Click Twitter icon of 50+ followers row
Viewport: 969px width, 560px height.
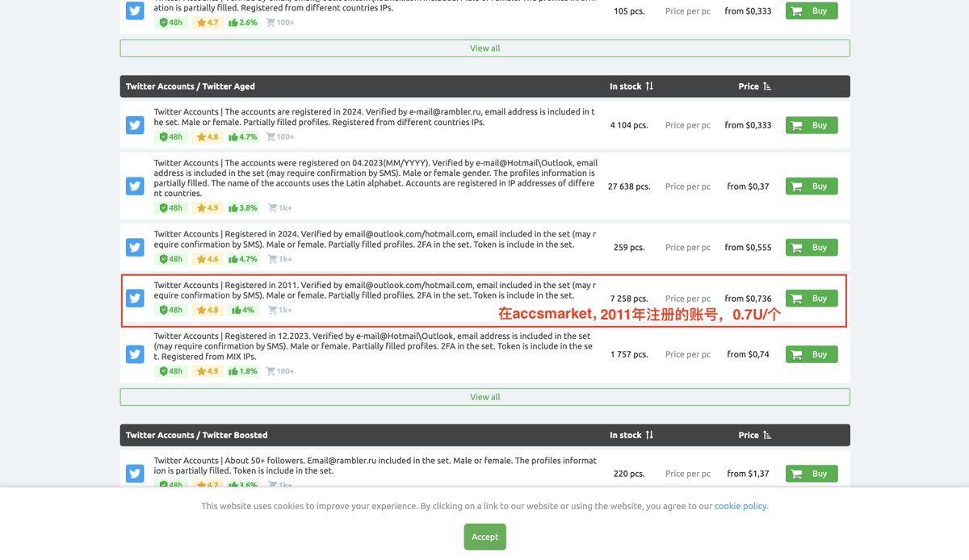pos(135,474)
